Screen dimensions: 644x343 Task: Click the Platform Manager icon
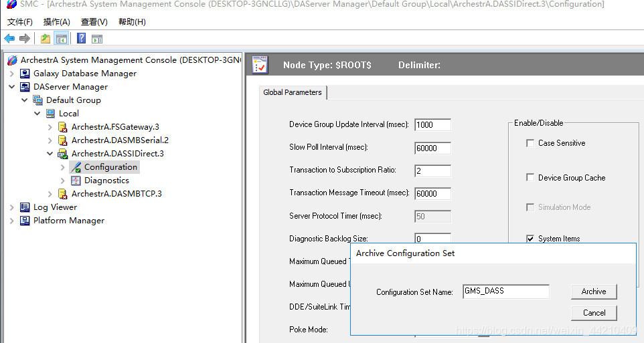tap(25, 221)
